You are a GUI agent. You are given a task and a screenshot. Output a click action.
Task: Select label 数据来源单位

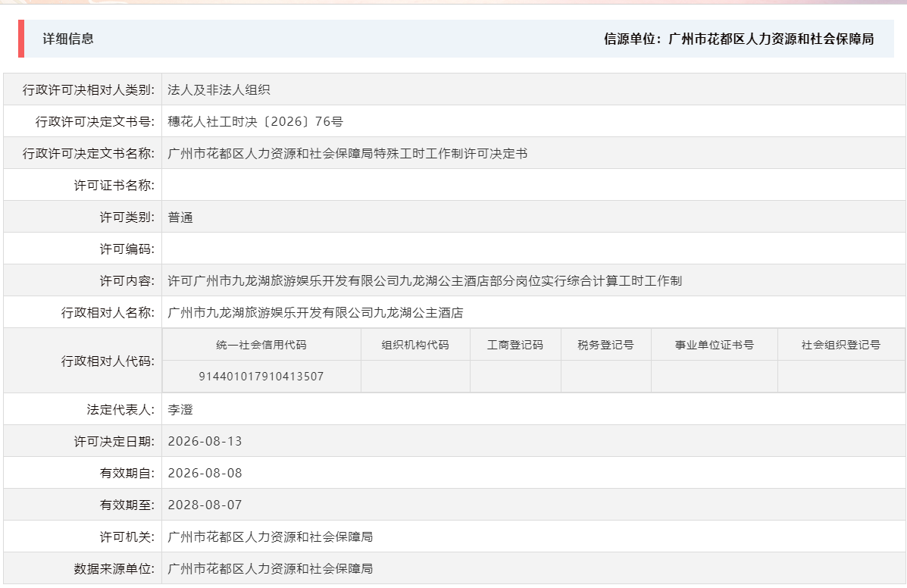pos(114,568)
